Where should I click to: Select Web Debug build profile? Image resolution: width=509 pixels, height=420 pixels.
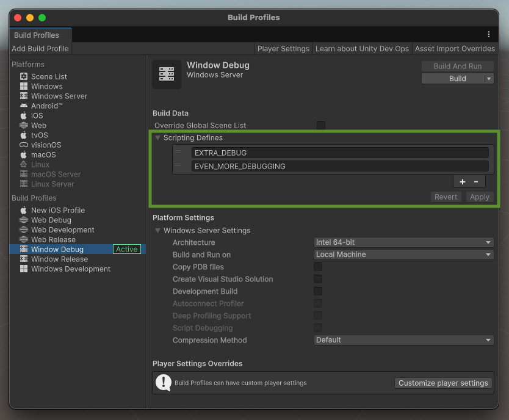[78, 220]
